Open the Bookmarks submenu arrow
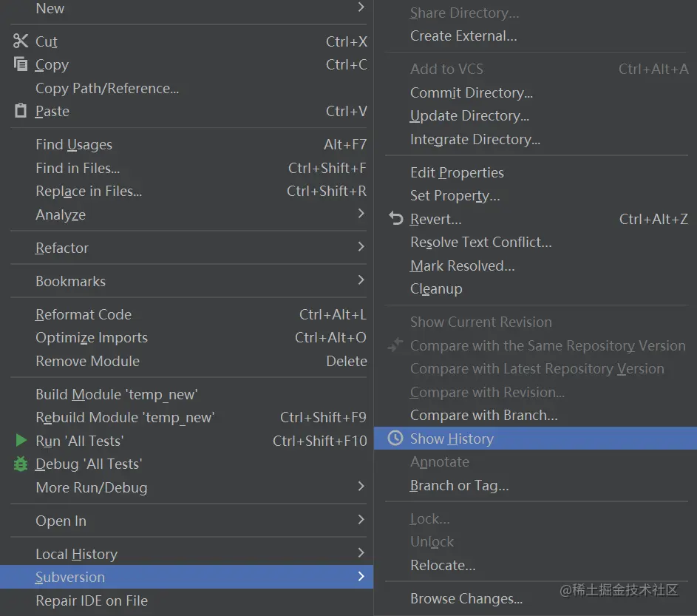Image resolution: width=697 pixels, height=616 pixels. (x=361, y=280)
